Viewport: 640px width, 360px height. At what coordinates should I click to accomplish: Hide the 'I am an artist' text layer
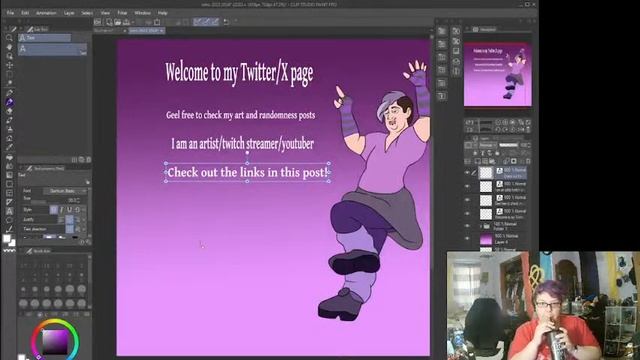click(x=467, y=186)
